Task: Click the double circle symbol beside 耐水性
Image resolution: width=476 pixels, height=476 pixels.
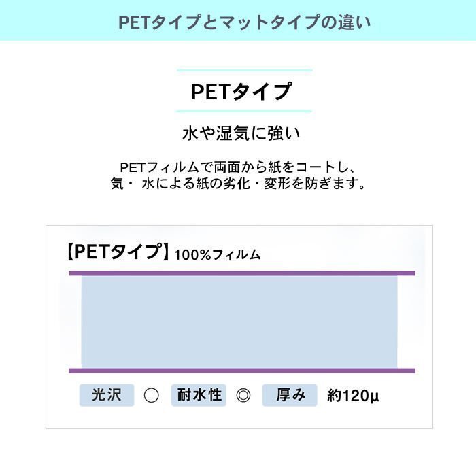Action: (243, 396)
